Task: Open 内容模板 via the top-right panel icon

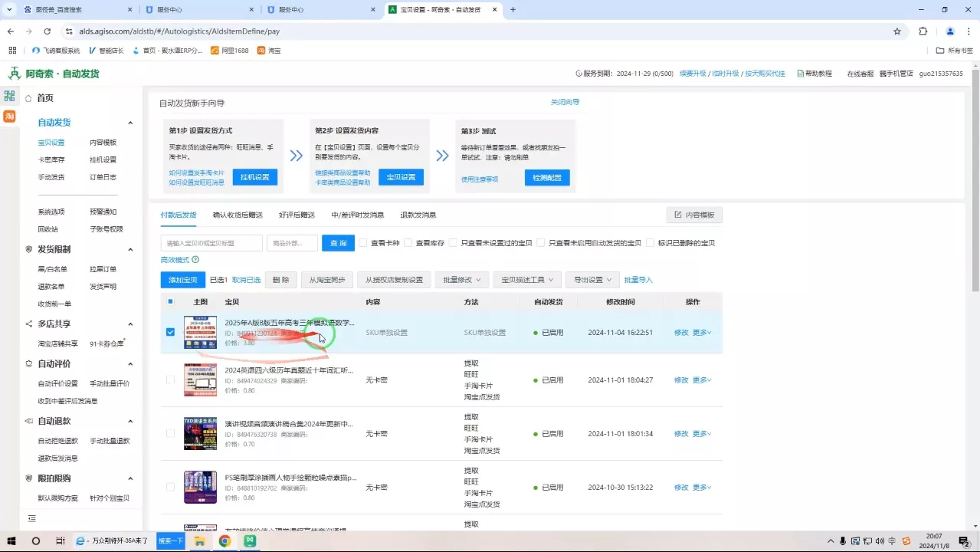Action: pyautogui.click(x=692, y=215)
